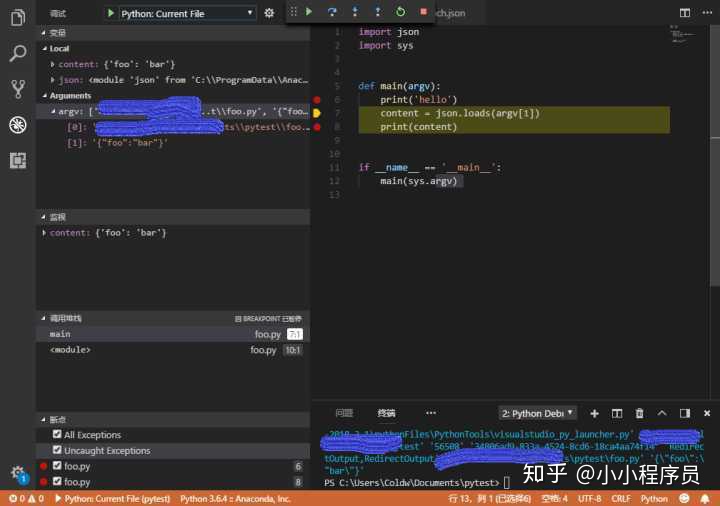Uncheck the foo.py line 8 breakpoint
Image resolution: width=720 pixels, height=506 pixels.
pos(57,481)
